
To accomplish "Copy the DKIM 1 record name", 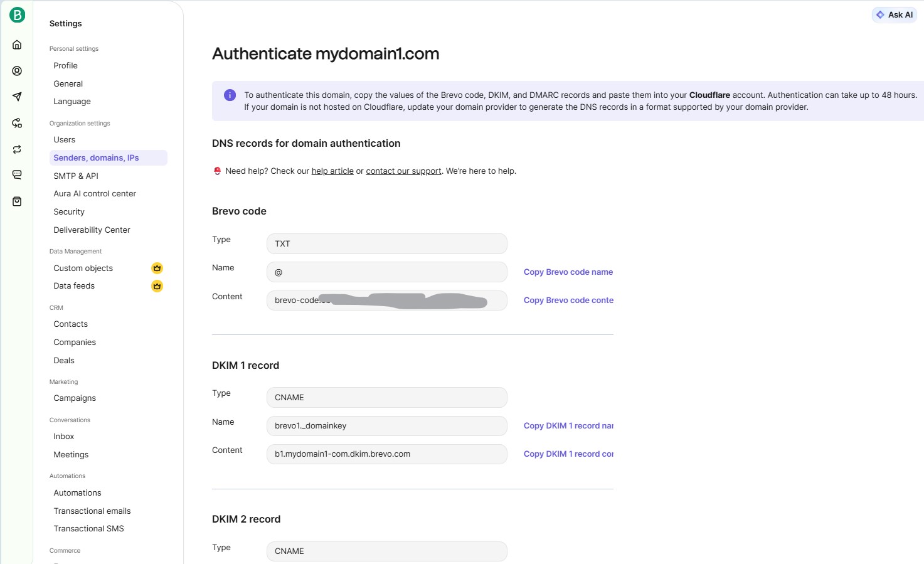I will coord(568,426).
